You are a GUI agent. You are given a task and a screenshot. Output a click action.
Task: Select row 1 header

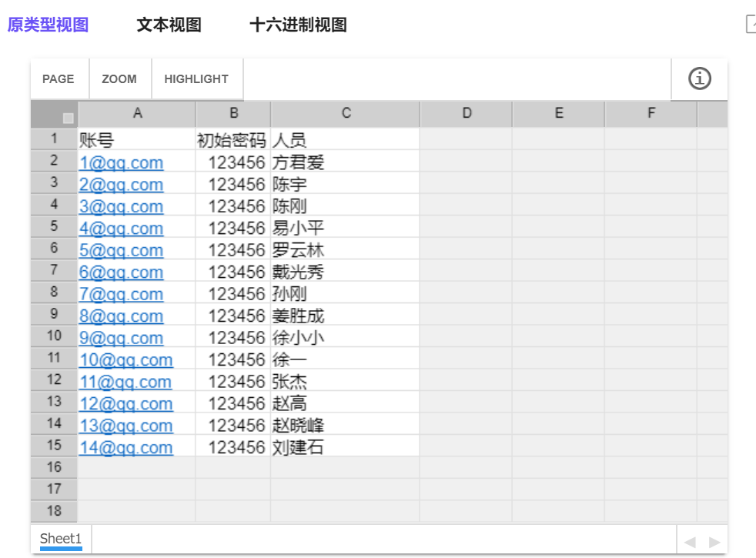(x=54, y=139)
